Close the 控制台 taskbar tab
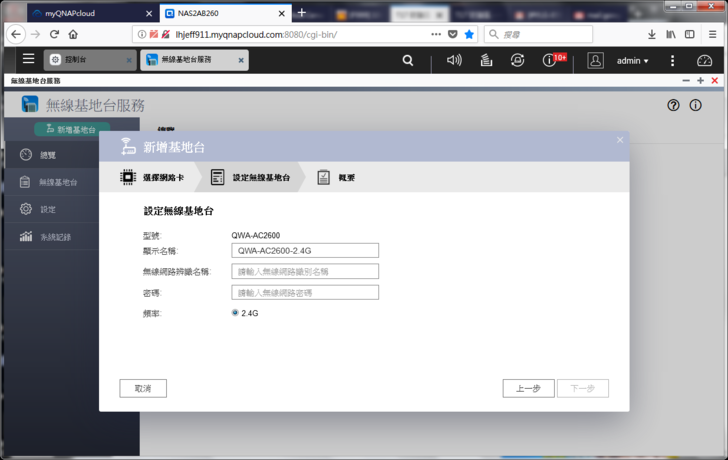Screen dimensions: 728x460 point(129,60)
